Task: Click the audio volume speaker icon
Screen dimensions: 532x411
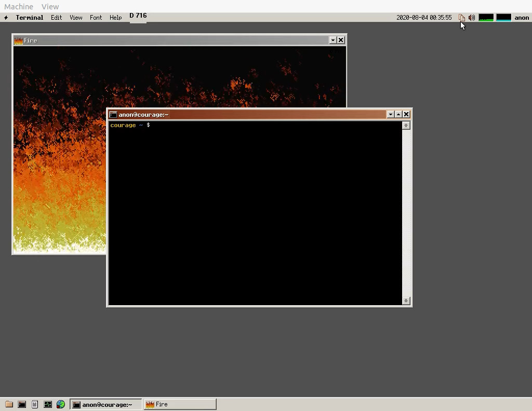Action: tap(472, 18)
